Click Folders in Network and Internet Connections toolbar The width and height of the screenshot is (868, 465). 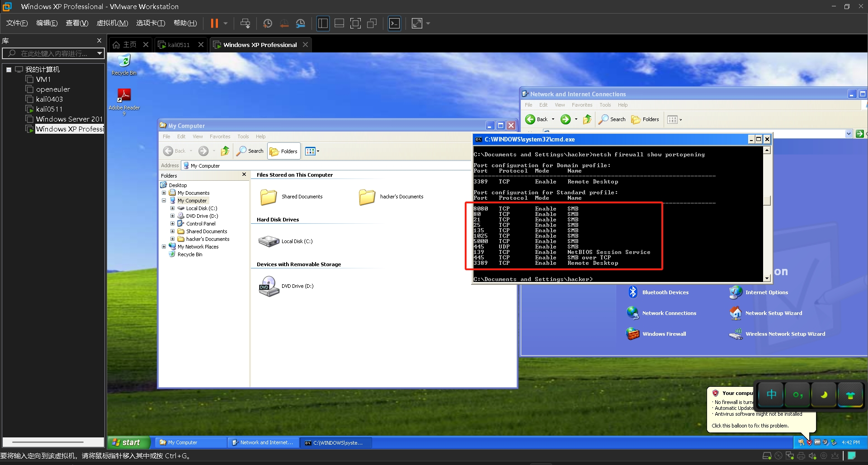(x=645, y=119)
